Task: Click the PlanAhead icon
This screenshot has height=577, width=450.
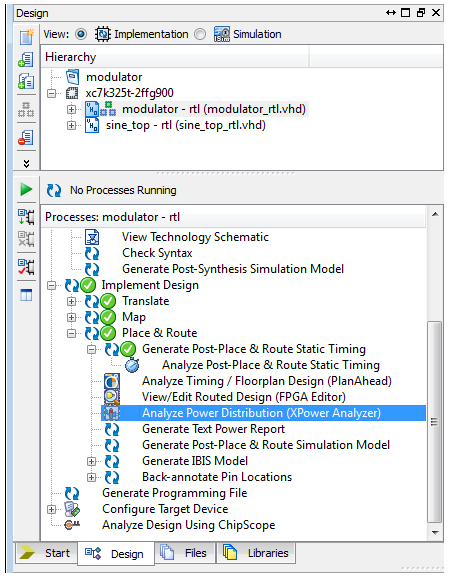Action: click(112, 381)
